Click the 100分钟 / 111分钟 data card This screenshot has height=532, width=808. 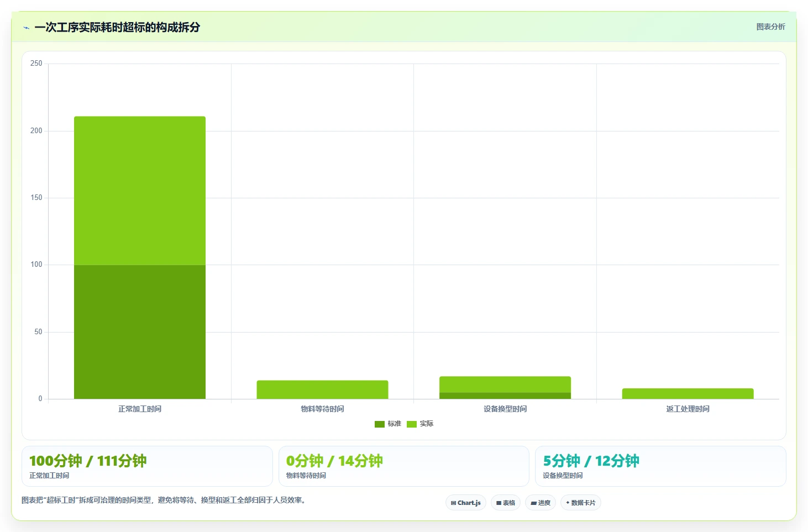tap(147, 466)
